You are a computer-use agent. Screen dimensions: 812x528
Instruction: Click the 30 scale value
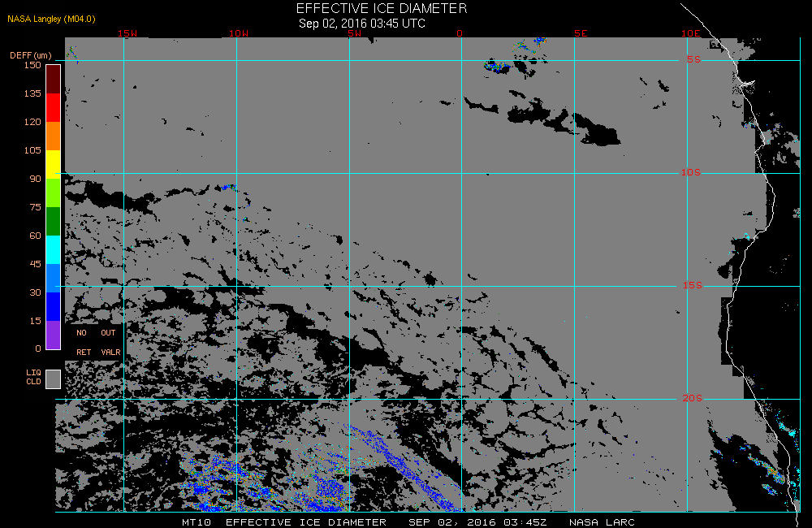35,293
